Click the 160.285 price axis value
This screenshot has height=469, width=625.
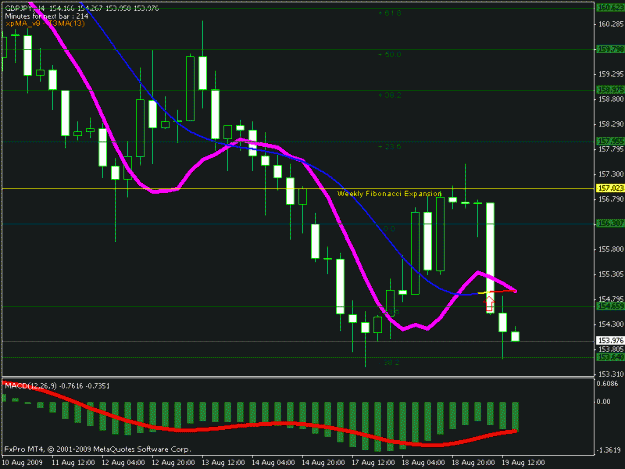(x=611, y=24)
